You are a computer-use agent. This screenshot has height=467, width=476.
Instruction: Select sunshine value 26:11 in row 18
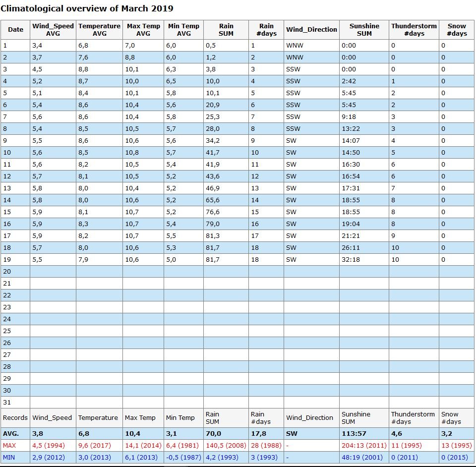[x=351, y=247]
